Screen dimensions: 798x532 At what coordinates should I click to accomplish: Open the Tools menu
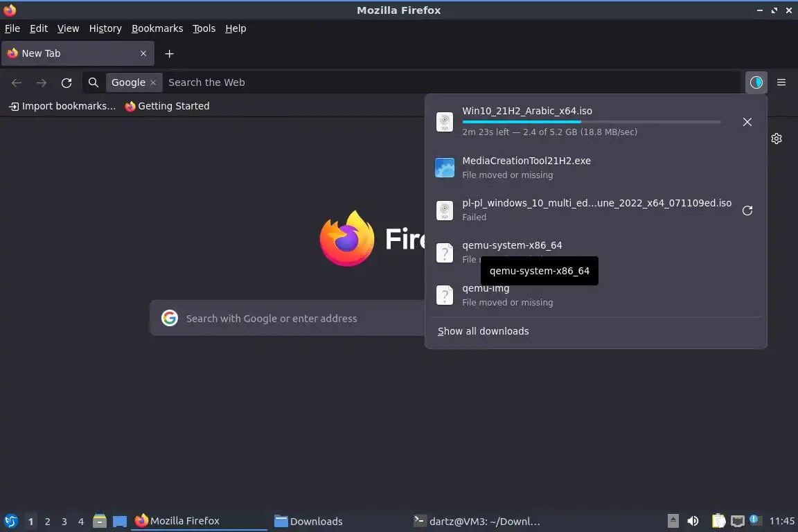click(x=204, y=28)
